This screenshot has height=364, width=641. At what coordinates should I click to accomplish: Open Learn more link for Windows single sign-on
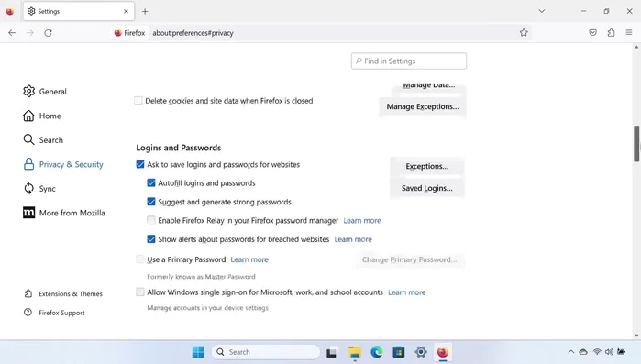click(407, 292)
